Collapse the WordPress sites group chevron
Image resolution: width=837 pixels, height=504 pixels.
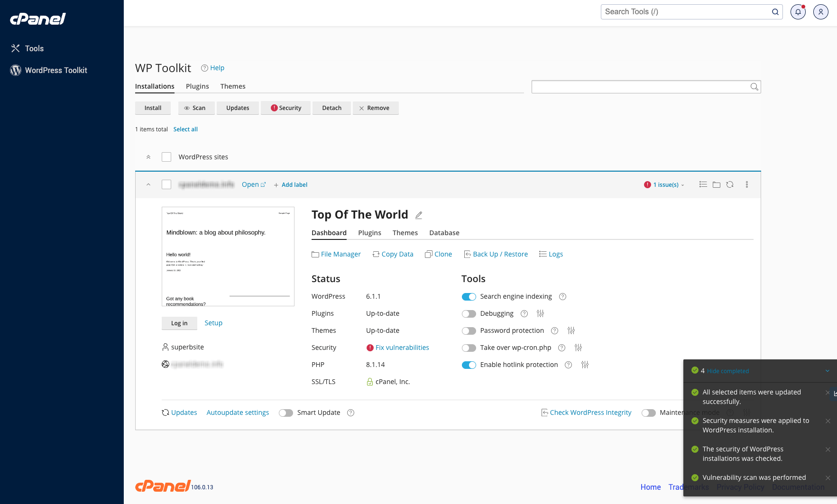[148, 156]
